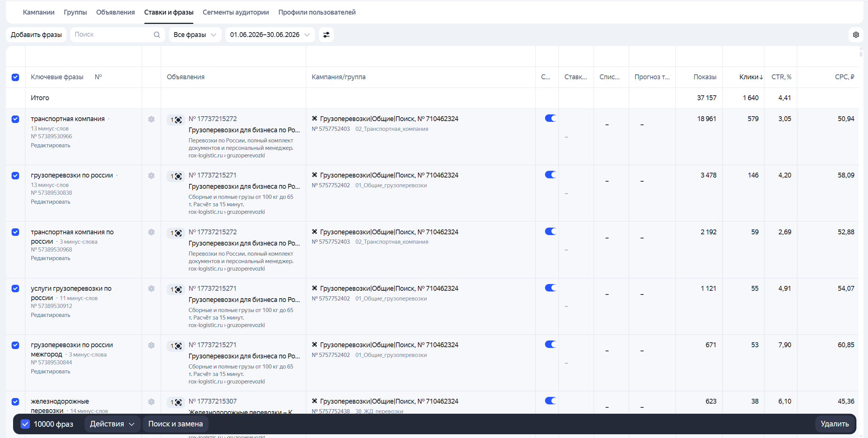Click the Поиск и замена button
Screen dimensions: 868x438
(x=175, y=424)
